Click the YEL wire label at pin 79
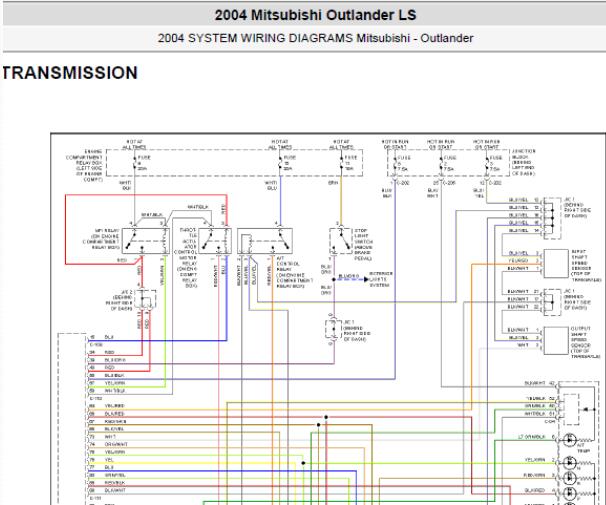The height and width of the screenshot is (505, 606). pyautogui.click(x=109, y=460)
